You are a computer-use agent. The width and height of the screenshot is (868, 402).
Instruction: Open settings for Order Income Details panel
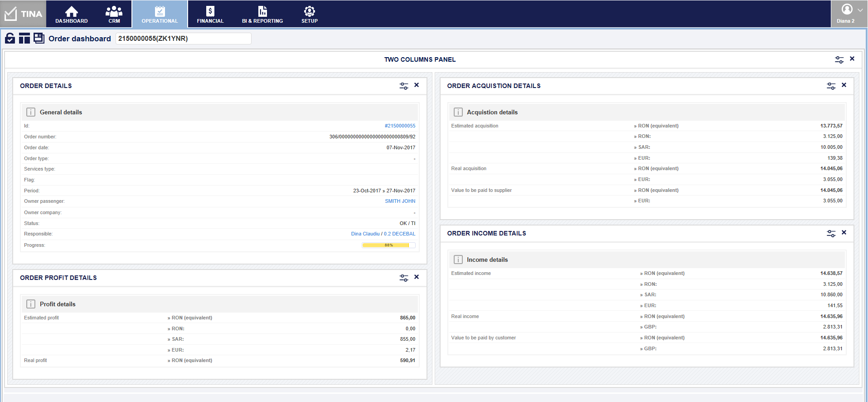coord(831,233)
